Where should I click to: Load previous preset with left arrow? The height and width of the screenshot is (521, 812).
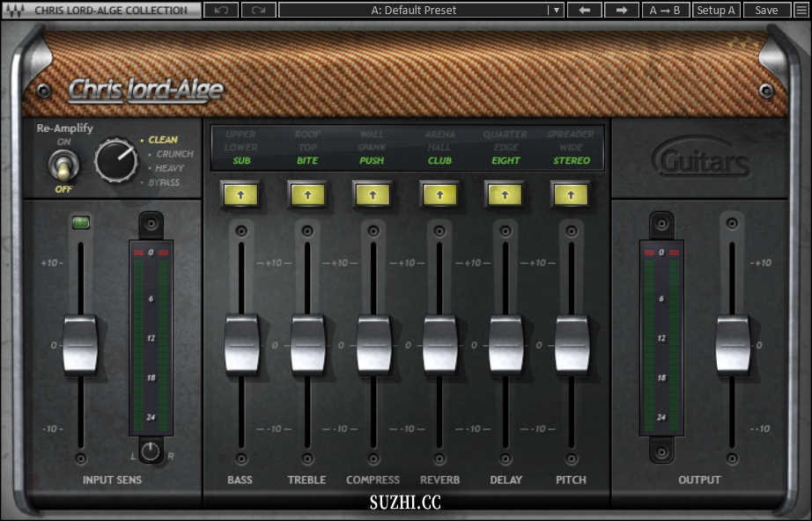point(584,11)
